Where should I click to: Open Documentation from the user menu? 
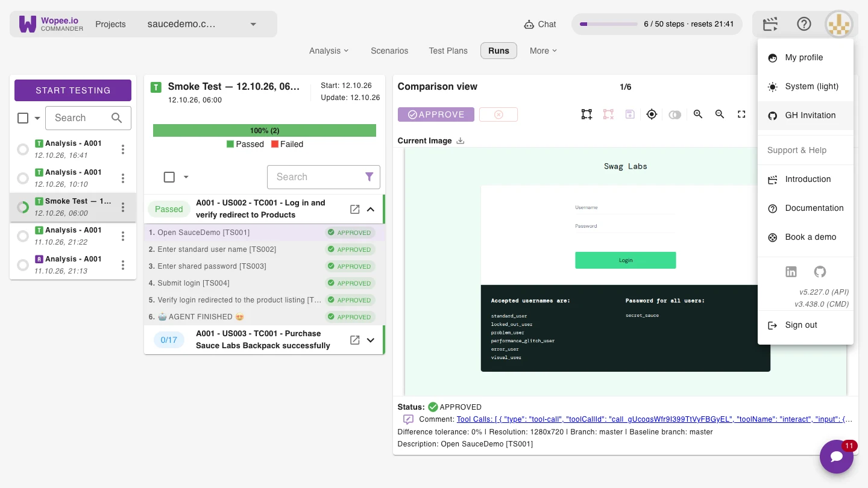point(805,208)
